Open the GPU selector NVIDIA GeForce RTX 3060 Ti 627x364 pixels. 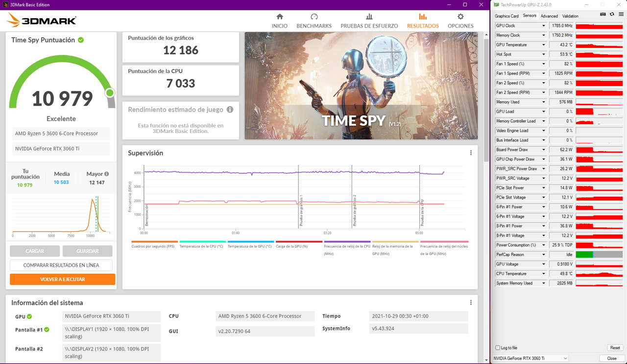(531, 359)
